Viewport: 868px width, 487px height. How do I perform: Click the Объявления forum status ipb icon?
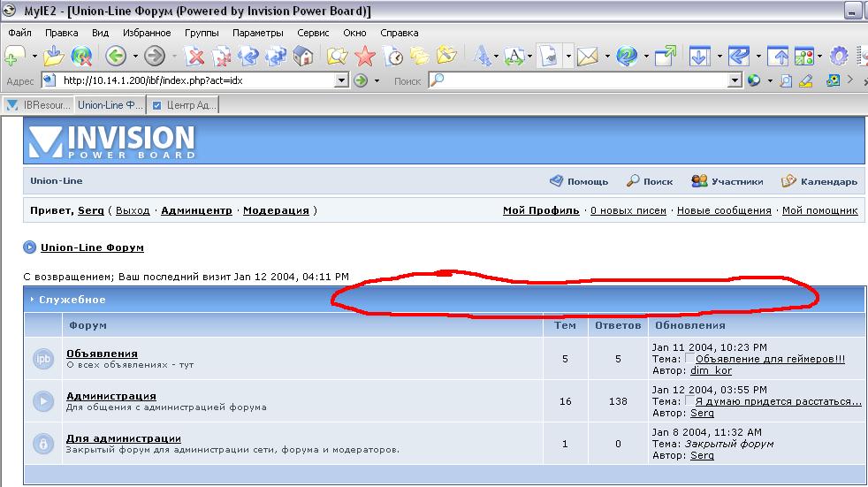tap(43, 359)
